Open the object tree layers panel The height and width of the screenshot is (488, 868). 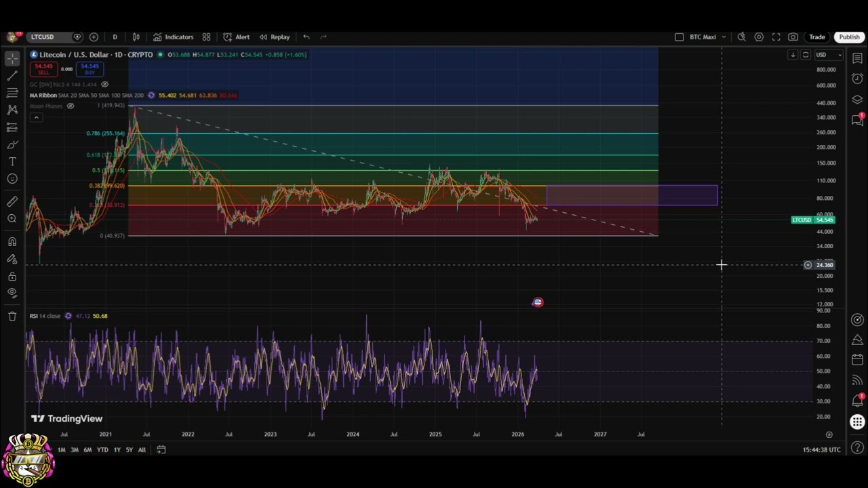pos(857,100)
